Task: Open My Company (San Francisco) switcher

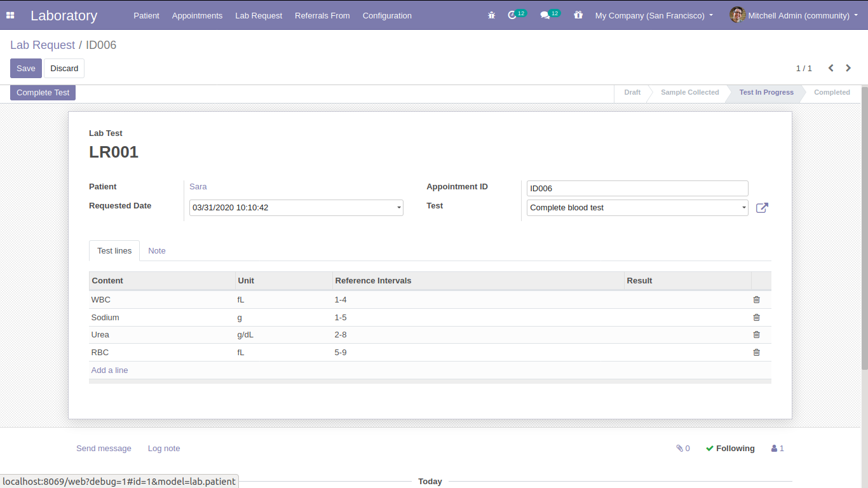Action: 654,15
